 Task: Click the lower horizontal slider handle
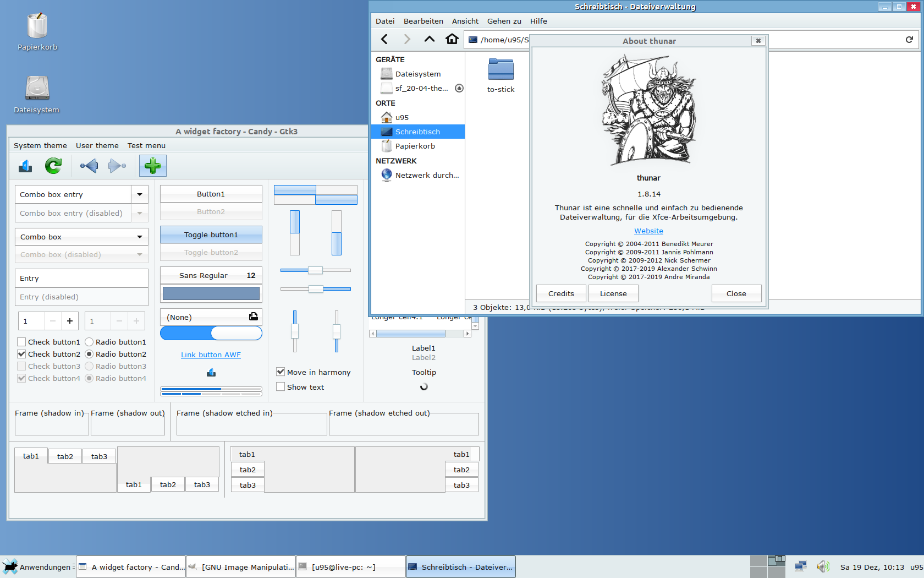pos(316,289)
